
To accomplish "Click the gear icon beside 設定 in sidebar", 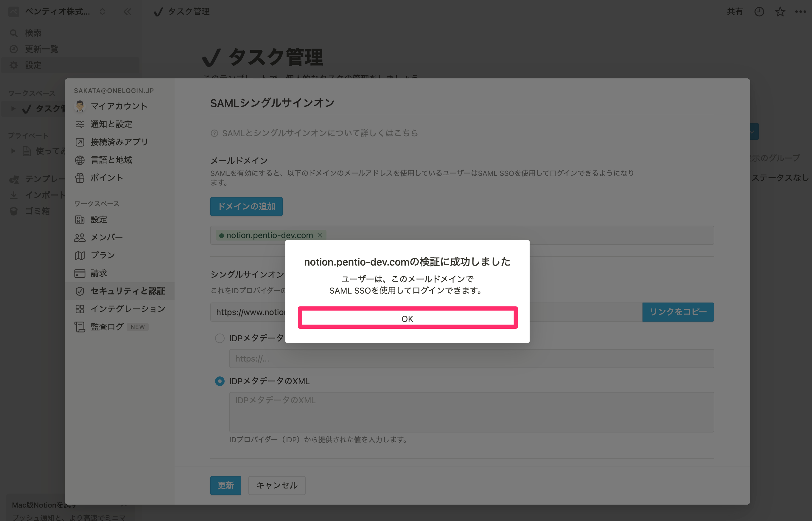I will point(13,65).
